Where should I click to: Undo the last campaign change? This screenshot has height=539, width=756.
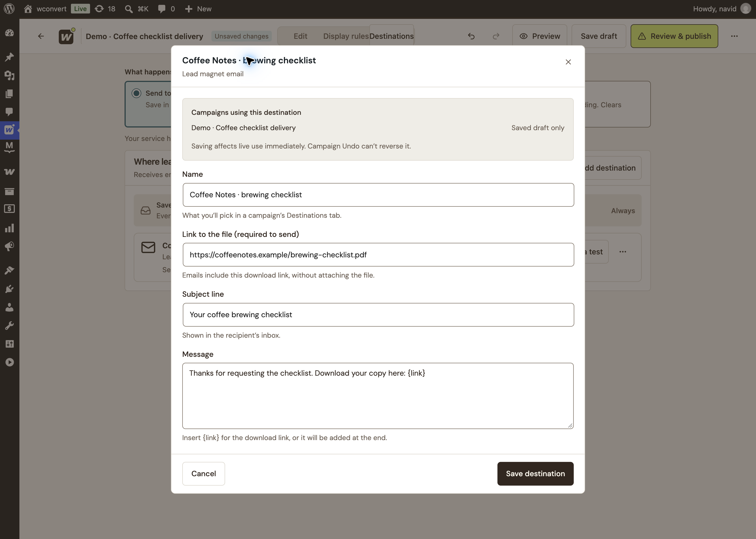point(471,36)
